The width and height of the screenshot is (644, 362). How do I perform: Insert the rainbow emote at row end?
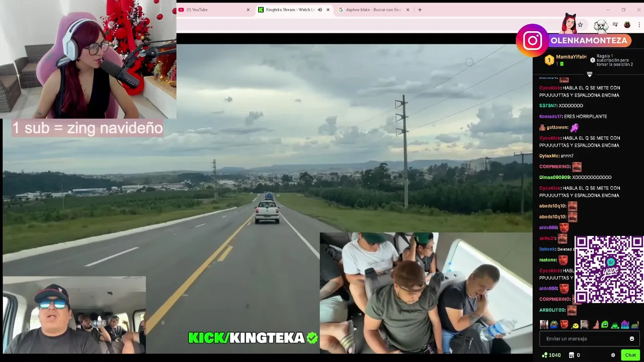[635, 325]
